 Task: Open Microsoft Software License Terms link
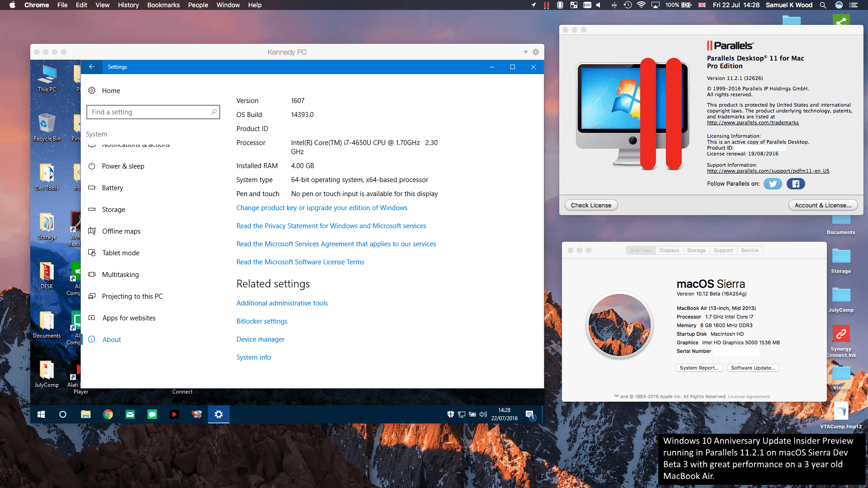[300, 262]
